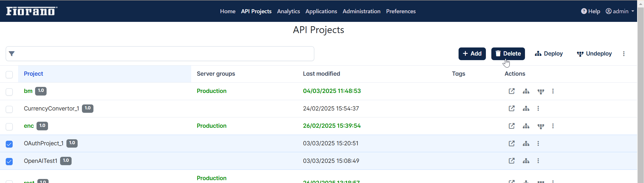
Task: Check the CurrencyConvertor_1 checkbox
Action: [9, 109]
